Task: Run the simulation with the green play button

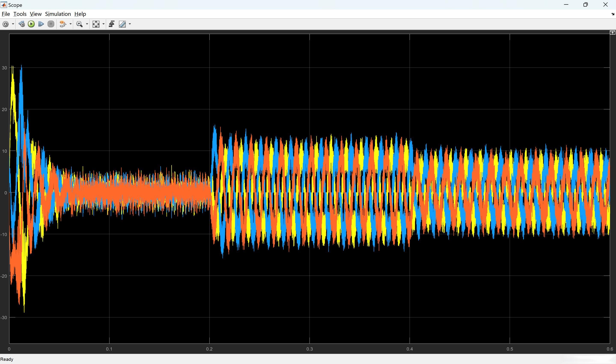Action: 31,24
